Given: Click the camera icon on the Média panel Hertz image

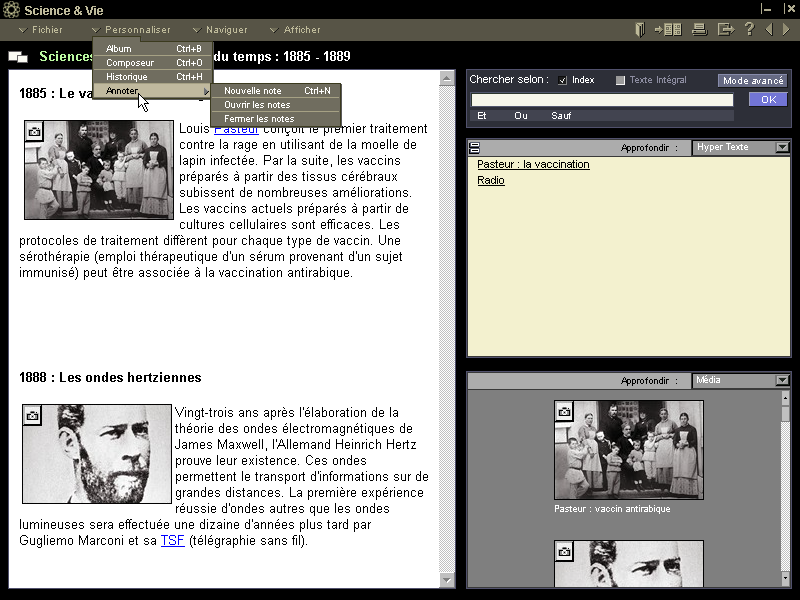Looking at the screenshot, I should 564,551.
